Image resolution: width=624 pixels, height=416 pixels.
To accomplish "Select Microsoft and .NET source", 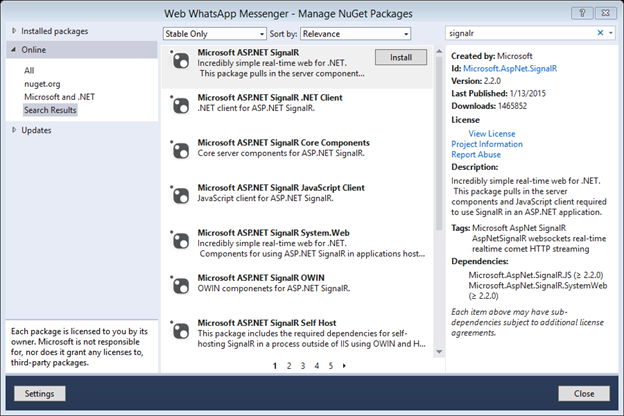I will 59,97.
